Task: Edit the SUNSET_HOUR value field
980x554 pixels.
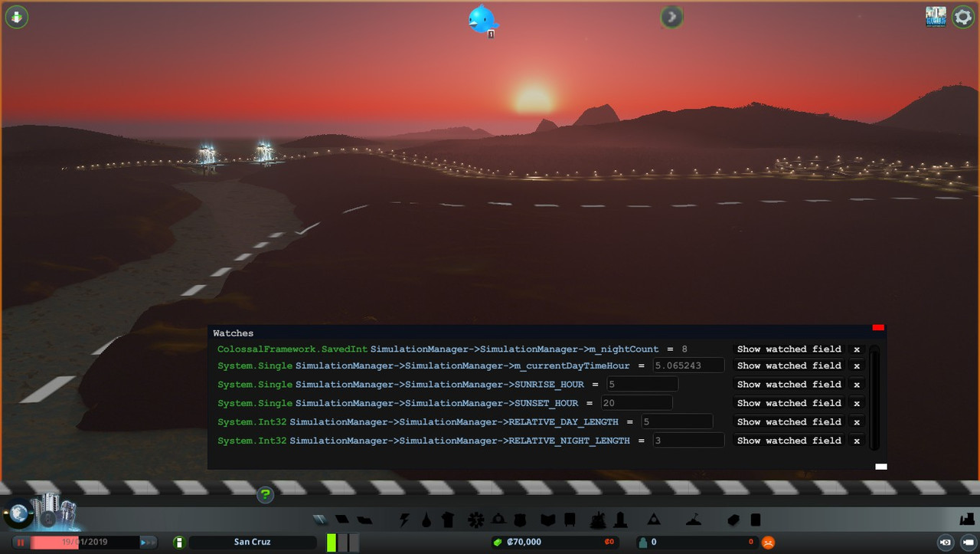Action: point(637,402)
